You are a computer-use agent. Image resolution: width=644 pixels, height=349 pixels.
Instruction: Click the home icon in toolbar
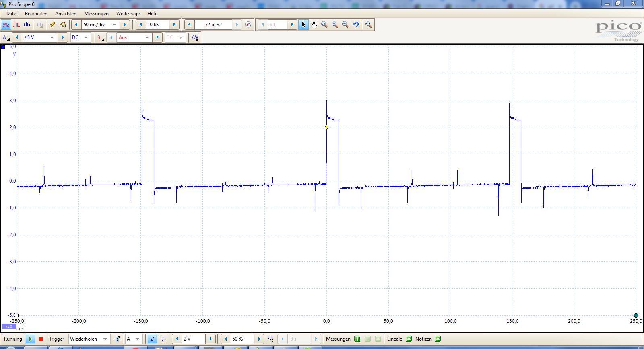(63, 25)
